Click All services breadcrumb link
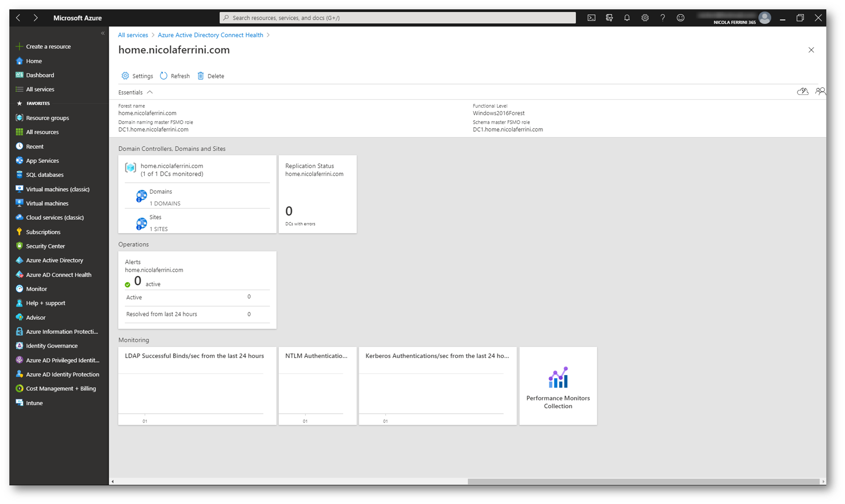The width and height of the screenshot is (845, 504). (x=133, y=35)
